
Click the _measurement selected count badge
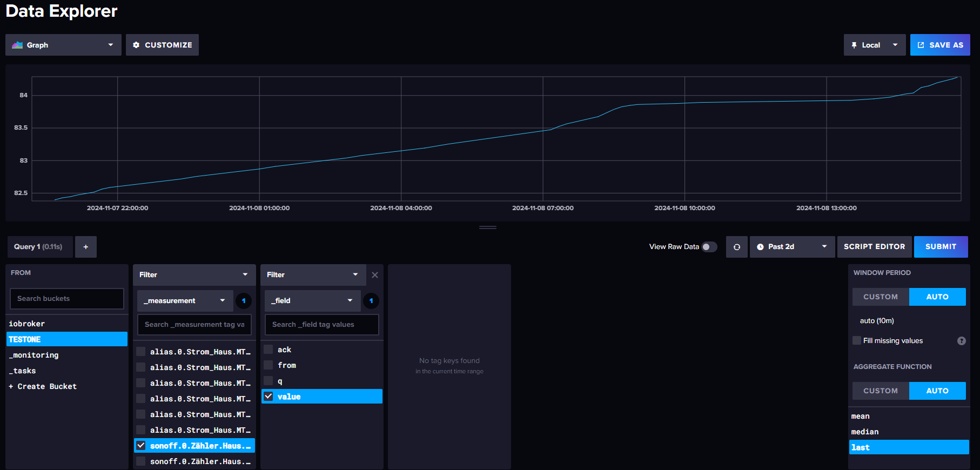coord(244,301)
